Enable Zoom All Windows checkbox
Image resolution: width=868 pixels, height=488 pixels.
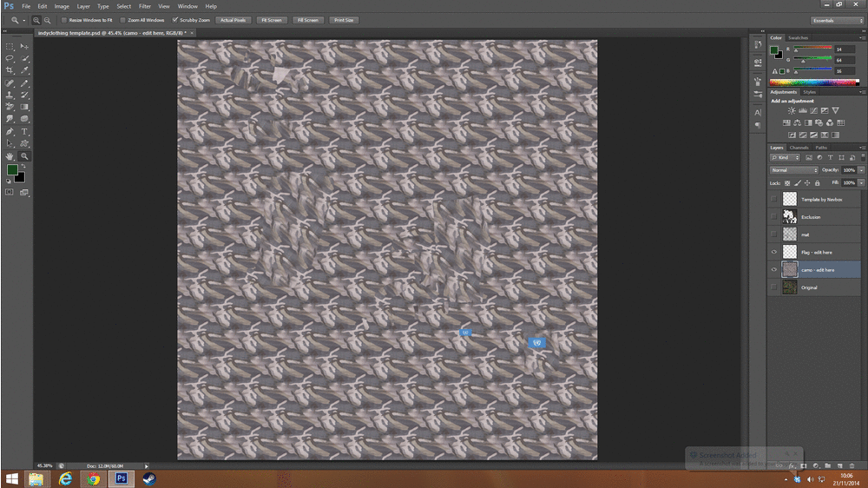(x=122, y=20)
